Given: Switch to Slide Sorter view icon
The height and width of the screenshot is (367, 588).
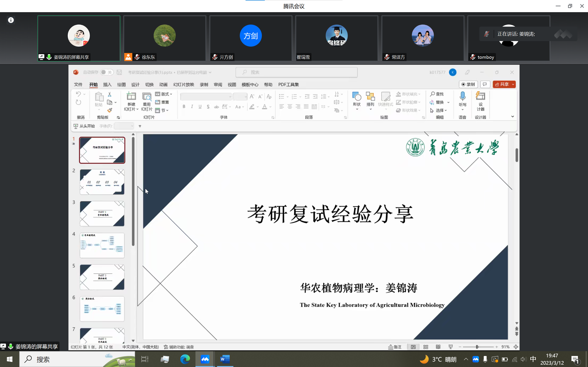Looking at the screenshot, I should pyautogui.click(x=426, y=347).
